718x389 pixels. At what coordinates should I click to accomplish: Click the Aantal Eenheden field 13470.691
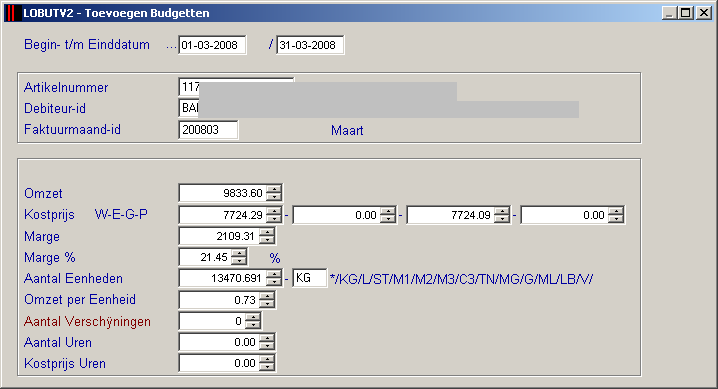[223, 278]
